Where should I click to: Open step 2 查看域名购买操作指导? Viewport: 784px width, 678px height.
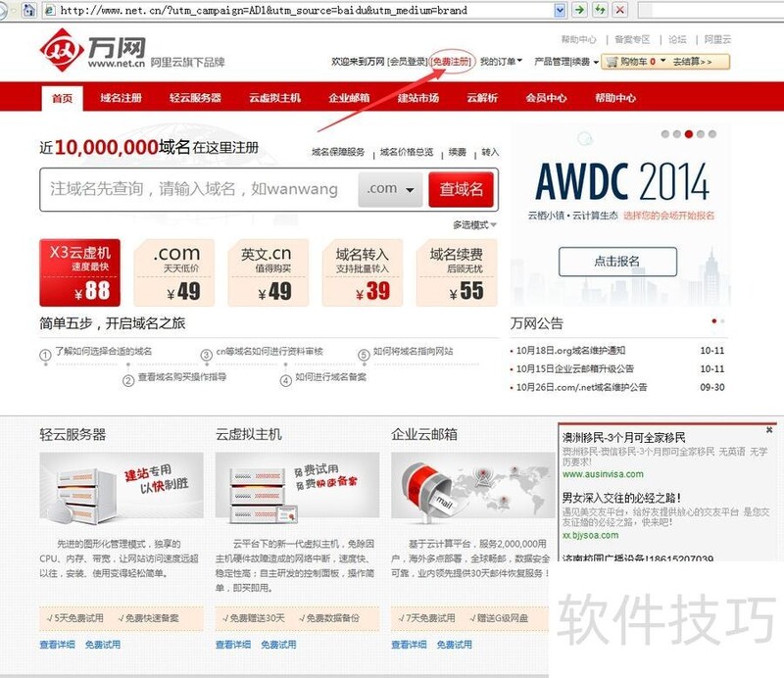click(x=182, y=377)
